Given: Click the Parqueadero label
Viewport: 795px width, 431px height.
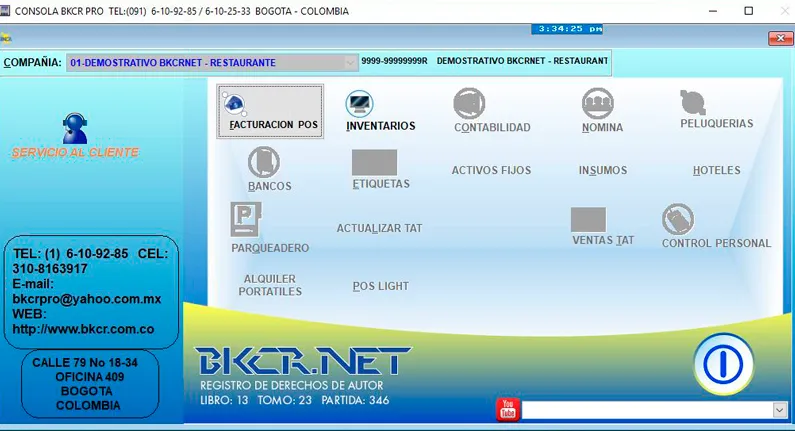Looking at the screenshot, I should click(x=270, y=248).
